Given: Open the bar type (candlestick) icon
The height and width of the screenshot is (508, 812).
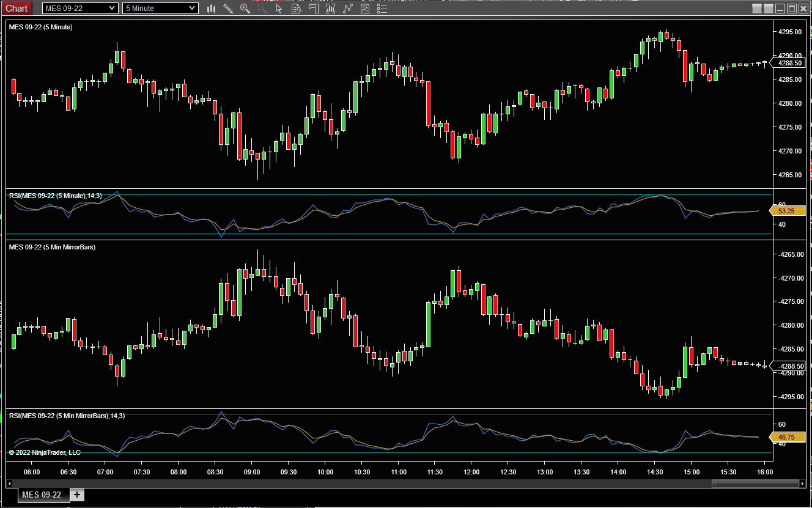Looking at the screenshot, I should point(212,9).
